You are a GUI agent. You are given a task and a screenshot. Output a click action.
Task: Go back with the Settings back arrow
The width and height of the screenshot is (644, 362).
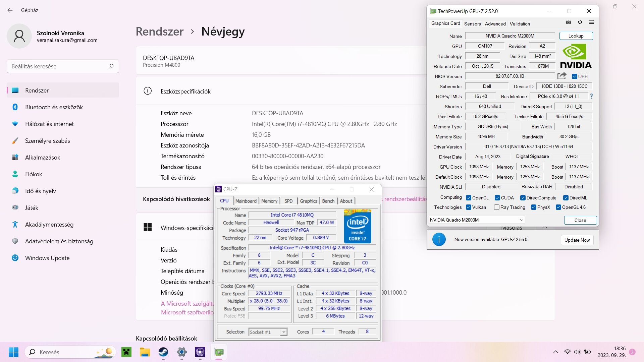point(10,10)
